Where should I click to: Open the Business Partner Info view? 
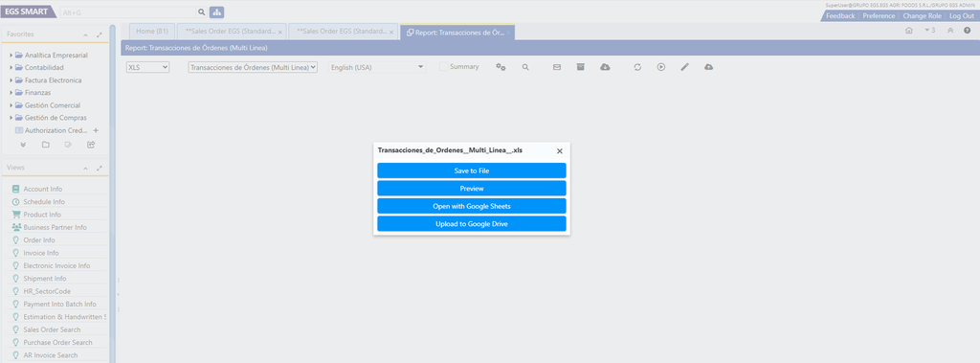(x=55, y=227)
